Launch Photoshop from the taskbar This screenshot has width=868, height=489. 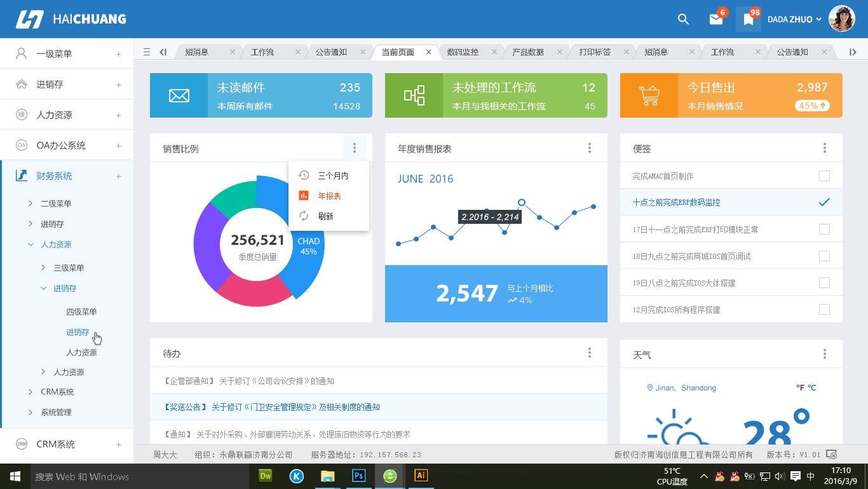(358, 476)
